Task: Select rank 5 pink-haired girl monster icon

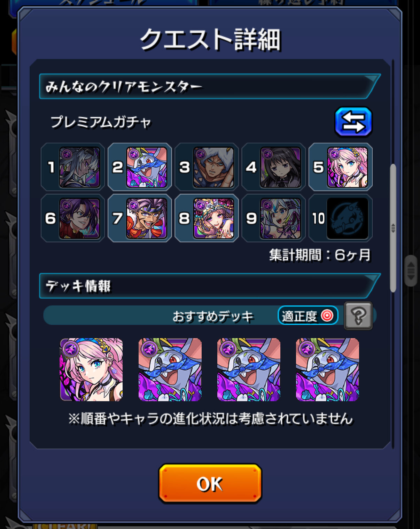Action: (x=347, y=167)
